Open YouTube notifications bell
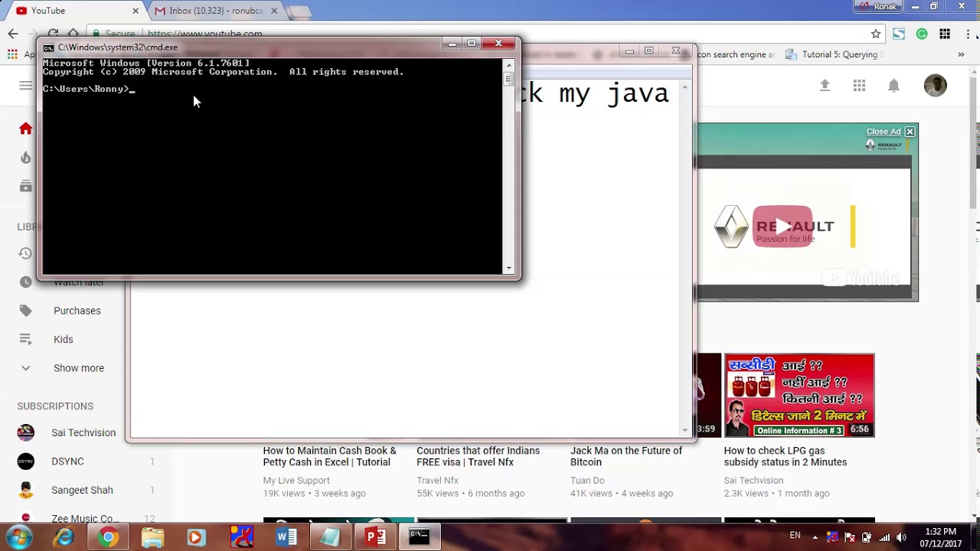980x551 pixels. coord(893,86)
